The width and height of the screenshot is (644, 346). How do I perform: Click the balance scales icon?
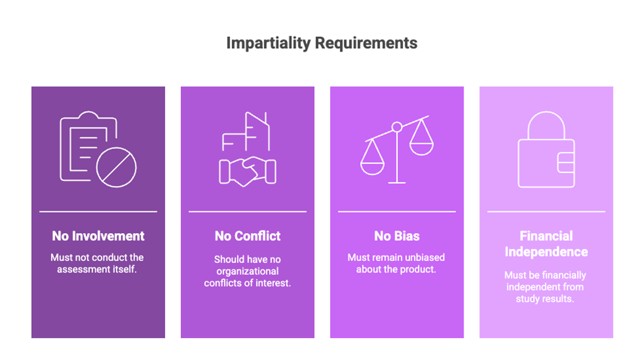point(397,150)
